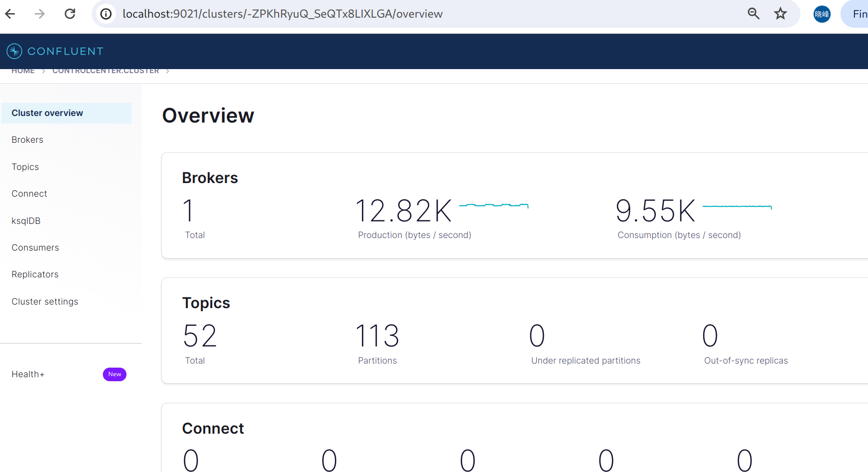Click the Production (bytes / second) label
This screenshot has height=472, width=868.
click(414, 235)
